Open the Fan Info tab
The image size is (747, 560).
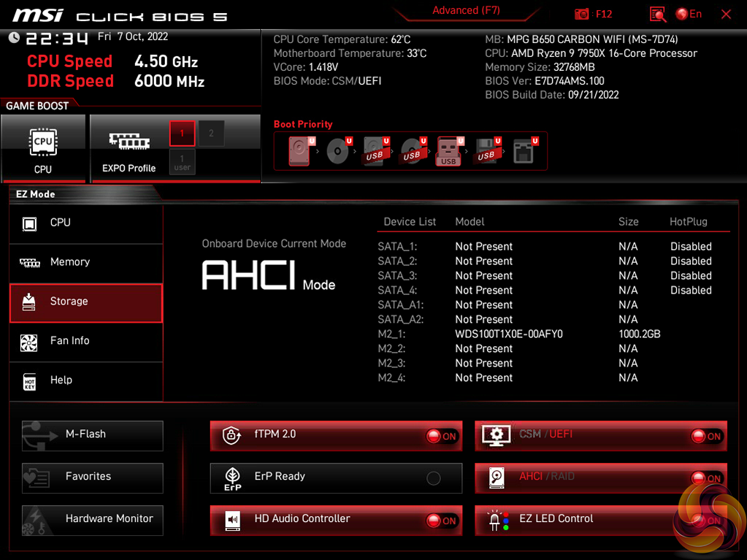point(86,342)
